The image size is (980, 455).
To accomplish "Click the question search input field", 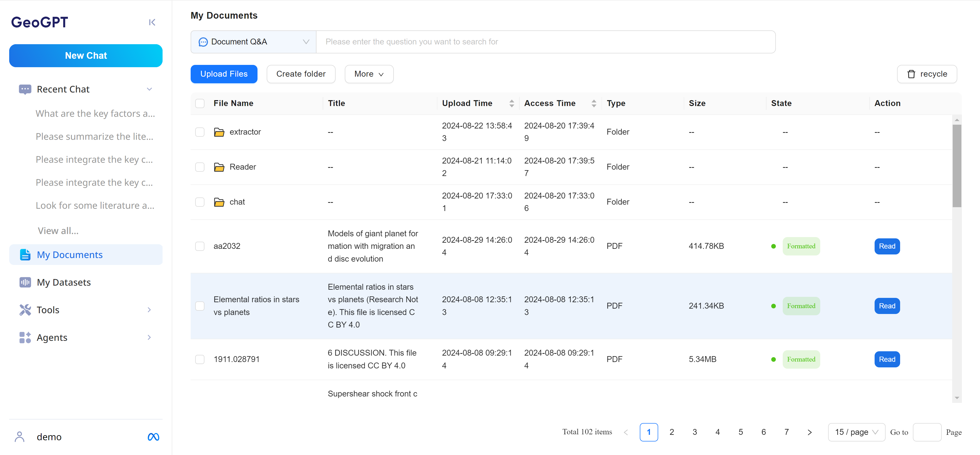I will tap(546, 42).
